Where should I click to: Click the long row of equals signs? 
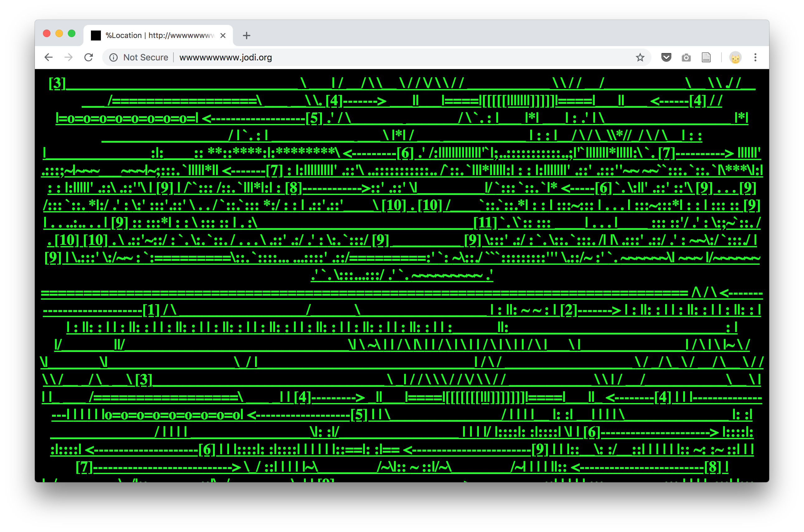click(365, 292)
